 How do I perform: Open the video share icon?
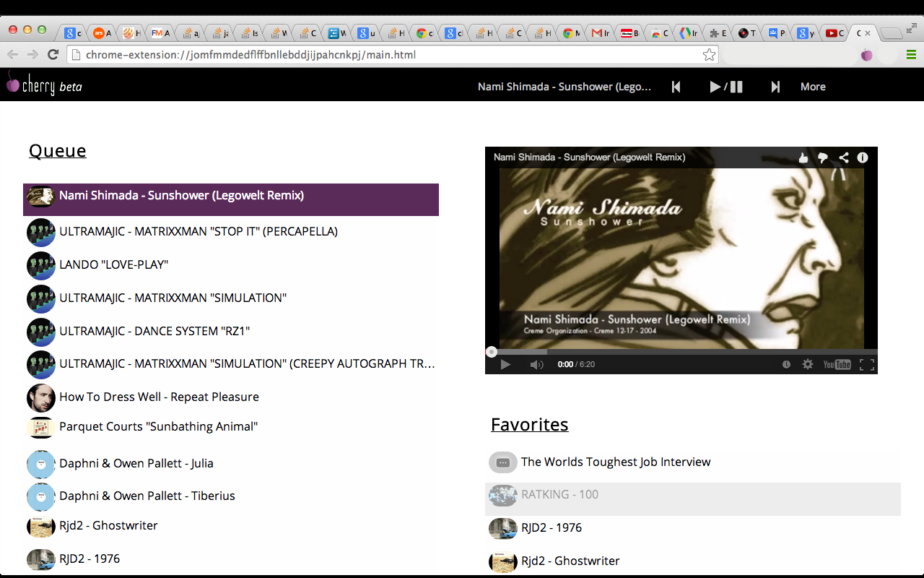click(x=843, y=158)
